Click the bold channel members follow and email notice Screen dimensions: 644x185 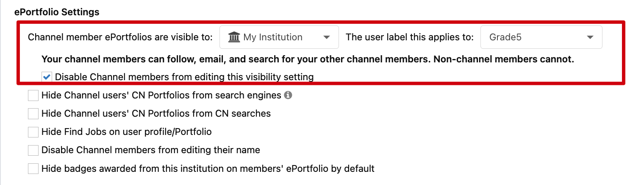click(308, 59)
